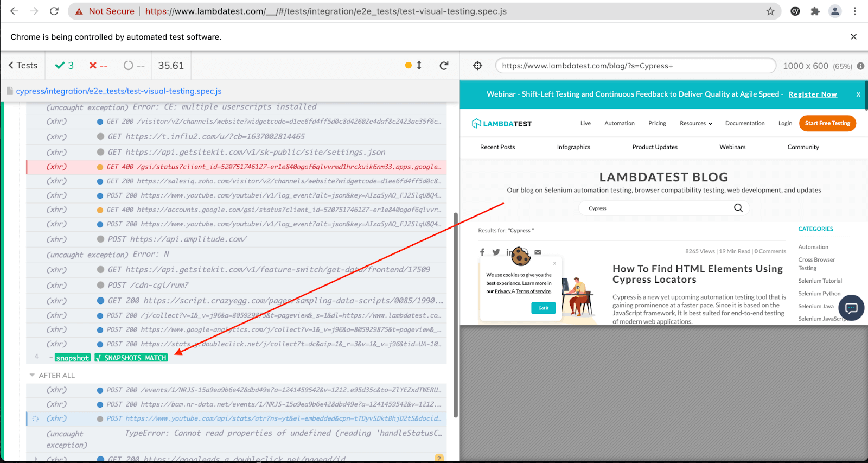Switch to Recent Posts tab

[x=497, y=147]
